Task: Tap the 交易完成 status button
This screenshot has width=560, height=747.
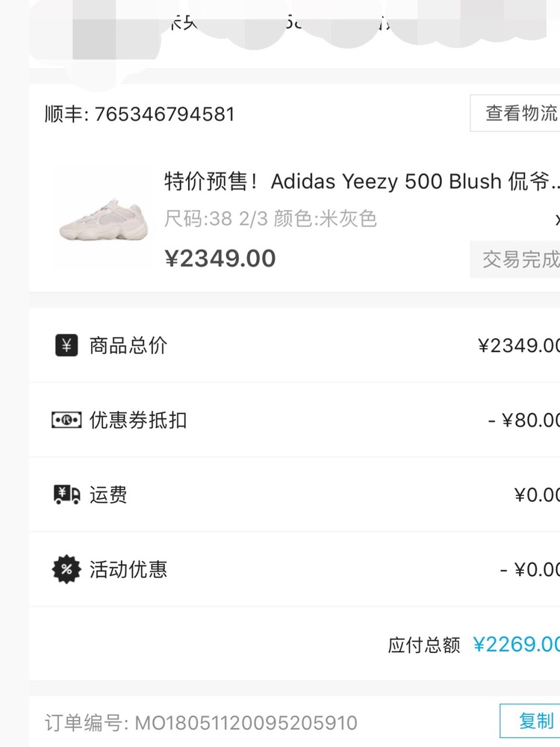Action: [x=516, y=259]
